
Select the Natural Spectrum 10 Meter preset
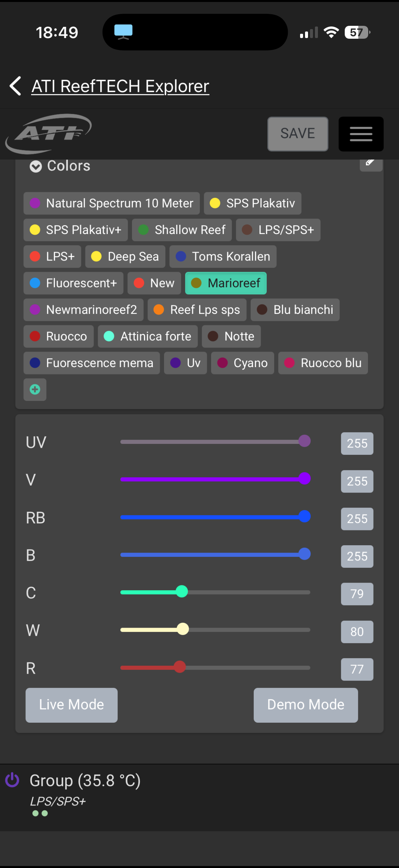111,203
